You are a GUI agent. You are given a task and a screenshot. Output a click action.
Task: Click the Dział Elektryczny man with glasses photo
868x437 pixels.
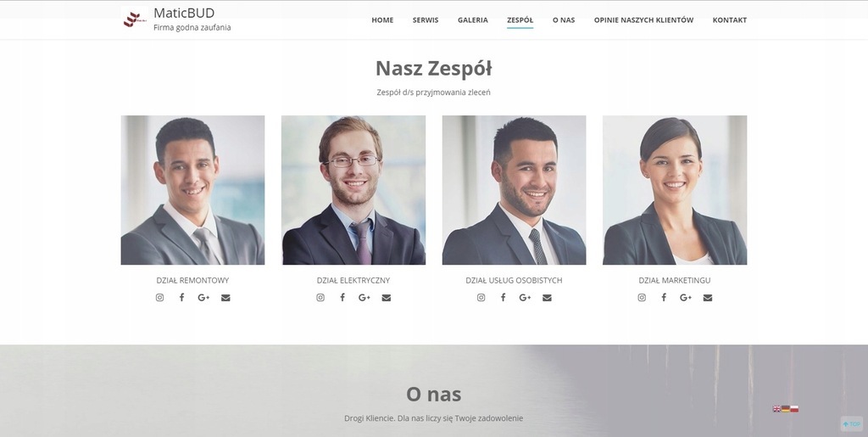coord(353,190)
